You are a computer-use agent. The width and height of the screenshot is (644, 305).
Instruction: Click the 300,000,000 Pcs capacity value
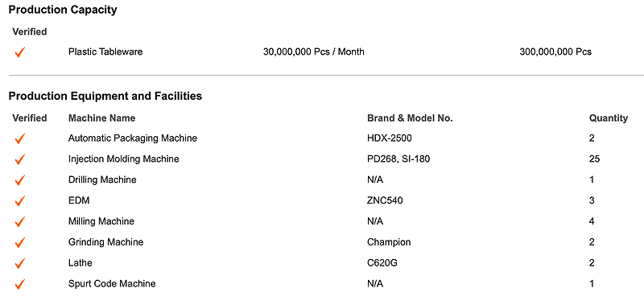pos(555,52)
